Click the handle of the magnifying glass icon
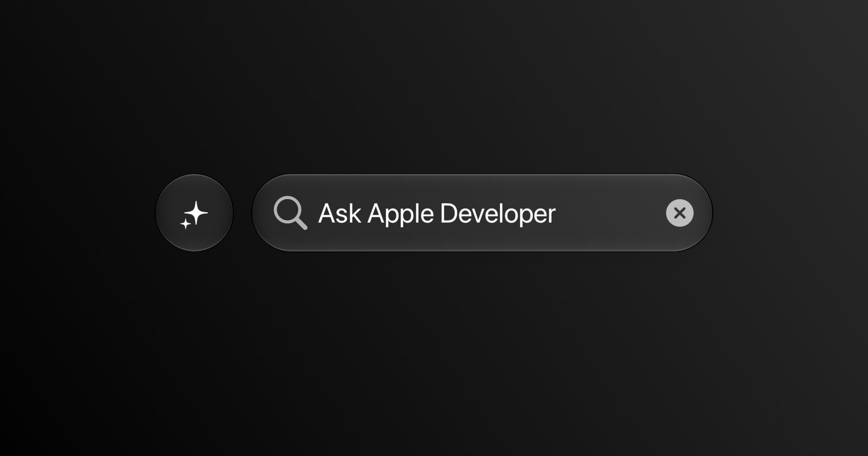This screenshot has height=456, width=868. coord(301,224)
